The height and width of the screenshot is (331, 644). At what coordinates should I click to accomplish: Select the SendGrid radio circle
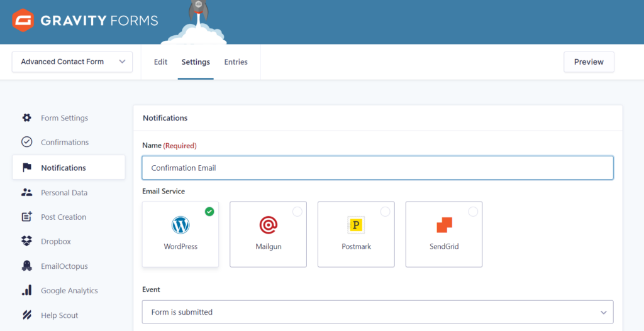click(x=473, y=212)
